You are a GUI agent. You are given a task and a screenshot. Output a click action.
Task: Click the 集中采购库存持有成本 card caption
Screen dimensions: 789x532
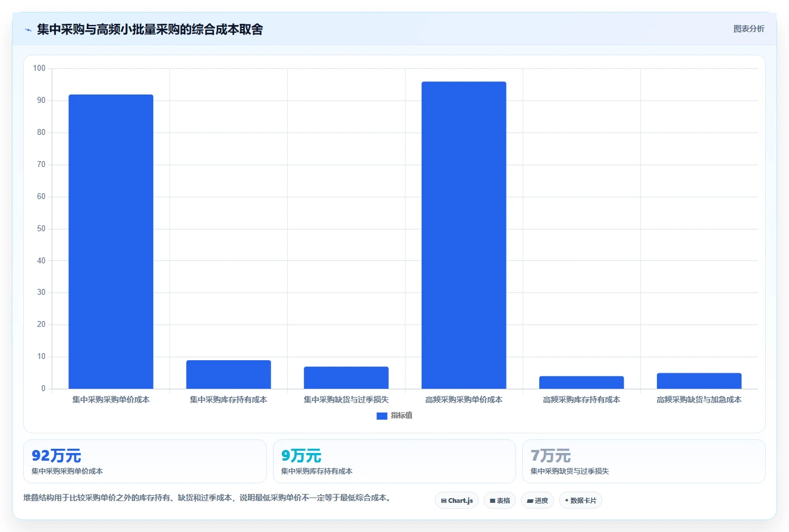(317, 471)
